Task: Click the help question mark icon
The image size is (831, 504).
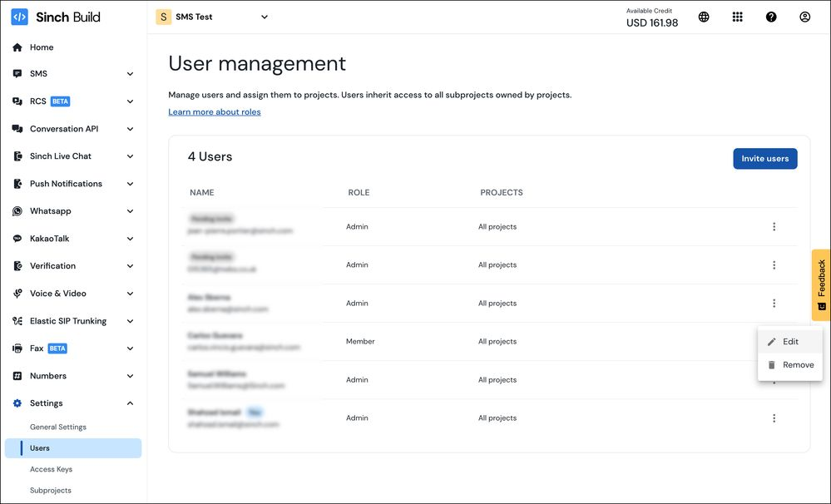Action: click(771, 17)
